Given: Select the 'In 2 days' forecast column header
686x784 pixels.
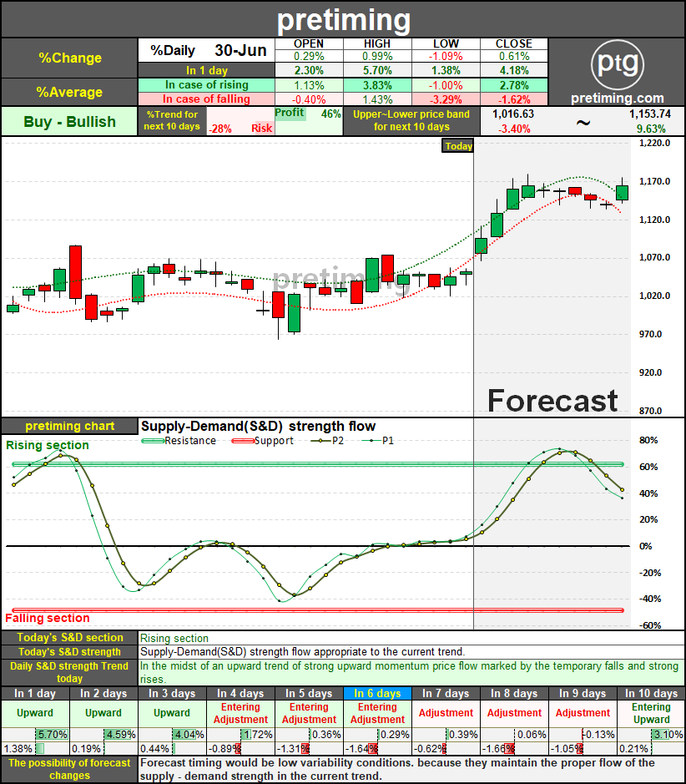Looking at the screenshot, I should [103, 694].
